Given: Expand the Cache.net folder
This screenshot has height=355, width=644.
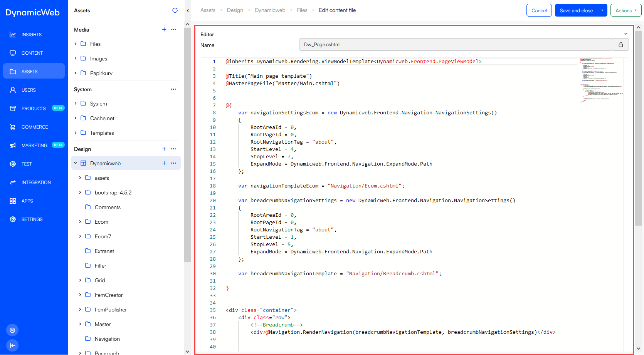Looking at the screenshot, I should 76,118.
